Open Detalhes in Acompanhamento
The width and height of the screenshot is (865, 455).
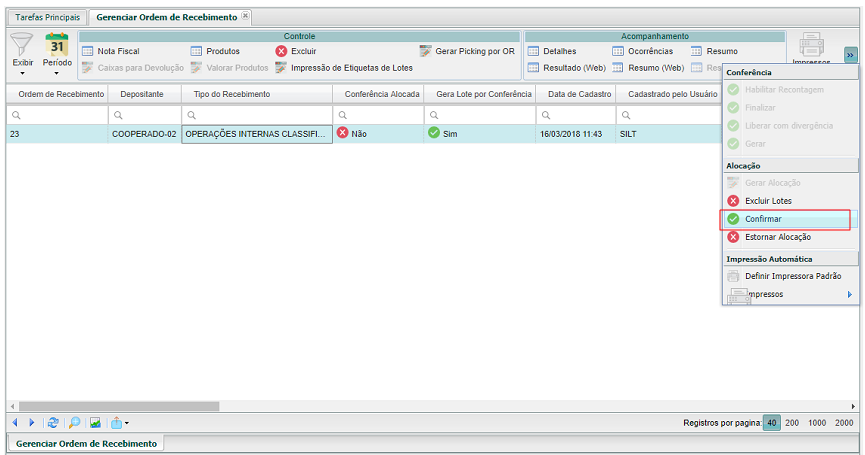click(552, 51)
